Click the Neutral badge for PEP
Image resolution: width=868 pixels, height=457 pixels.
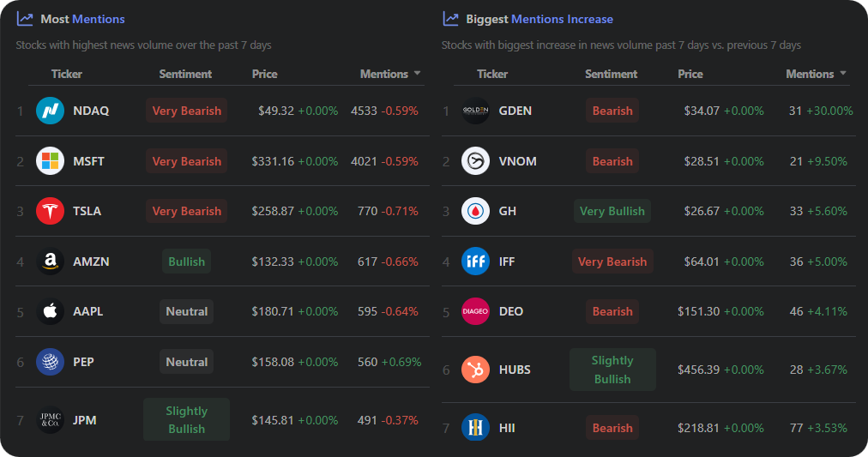click(x=187, y=362)
